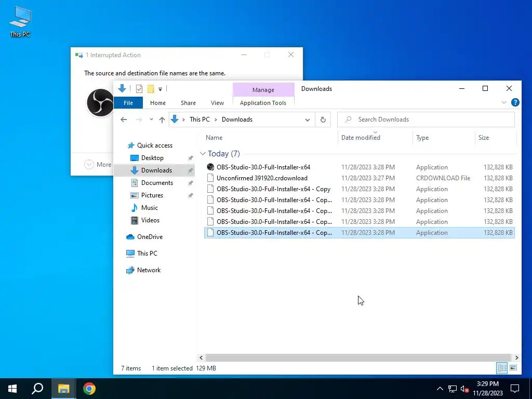Click the Properties quick access toolbar icon
This screenshot has width=532, height=399.
pyautogui.click(x=139, y=89)
